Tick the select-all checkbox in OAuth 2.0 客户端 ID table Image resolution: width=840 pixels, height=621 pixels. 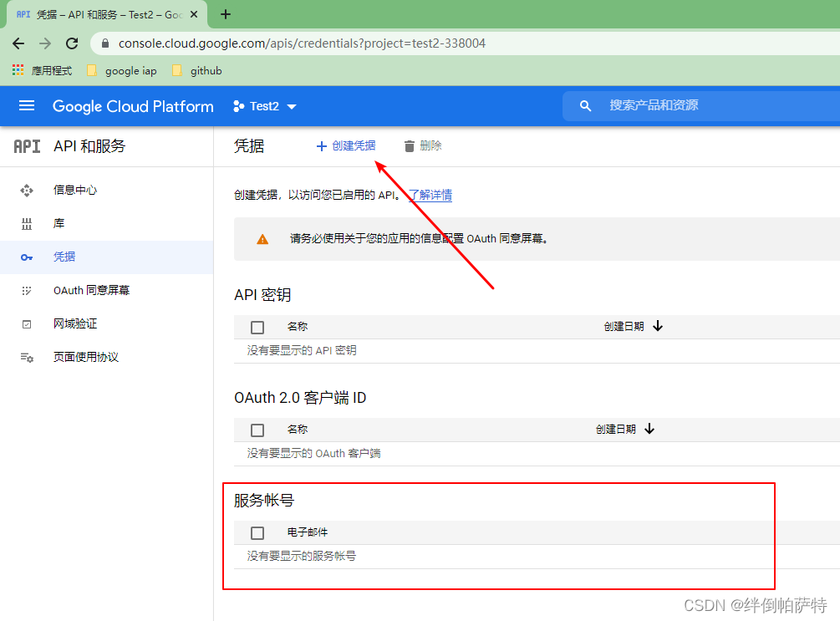tap(257, 430)
